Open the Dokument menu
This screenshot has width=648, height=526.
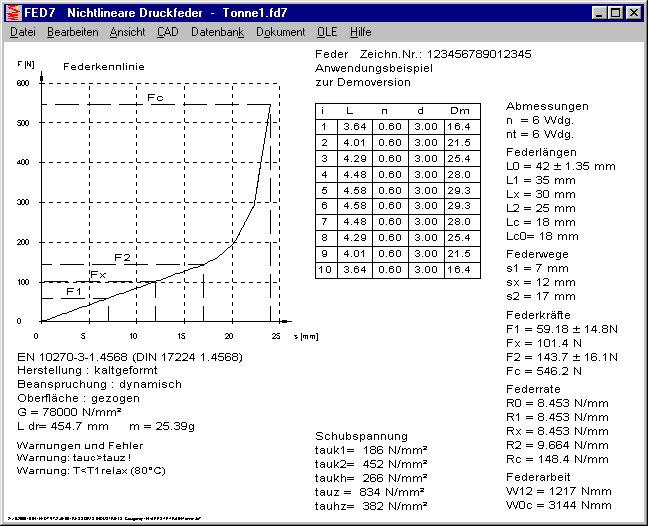point(280,32)
